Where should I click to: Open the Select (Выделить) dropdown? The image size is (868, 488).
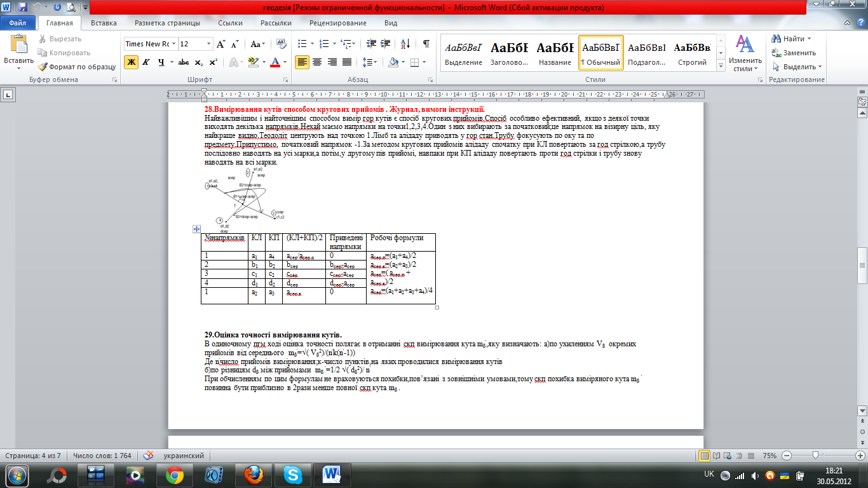point(797,67)
